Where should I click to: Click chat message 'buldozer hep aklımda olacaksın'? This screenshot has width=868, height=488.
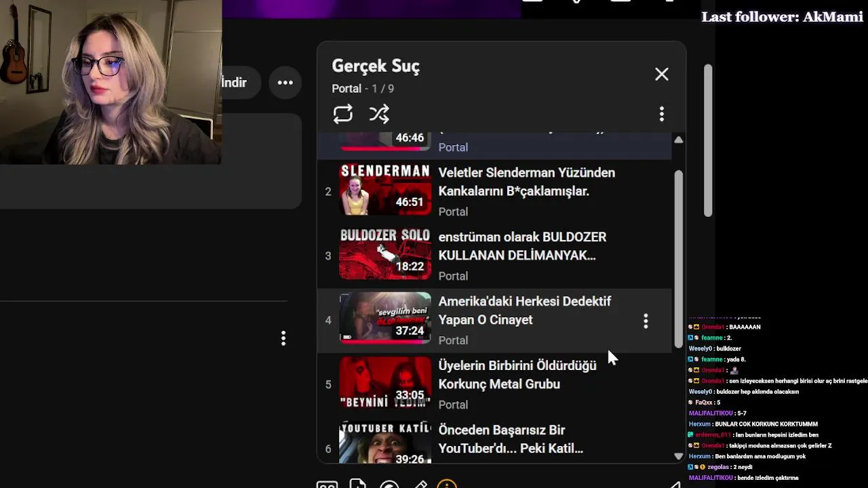tap(757, 392)
